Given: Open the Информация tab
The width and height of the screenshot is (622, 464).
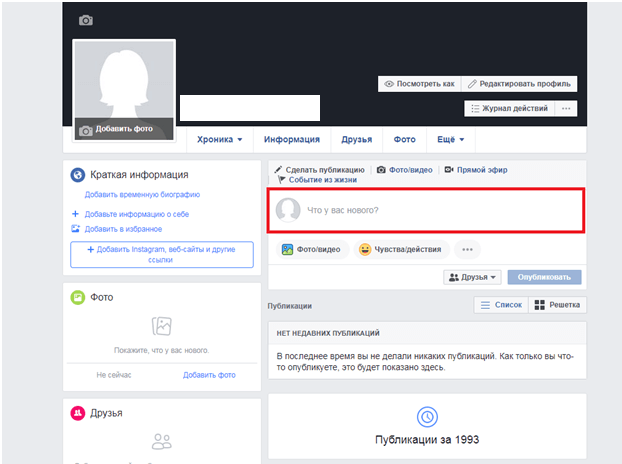Looking at the screenshot, I should click(x=291, y=139).
